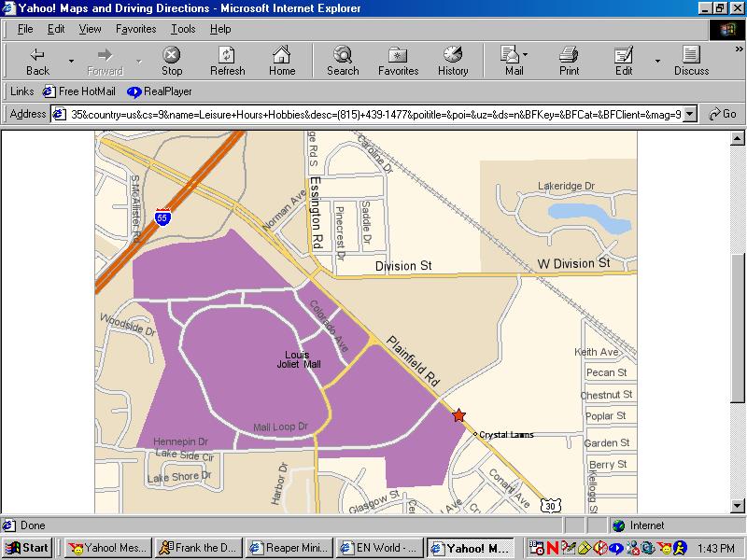Click the W Division St map label

coord(573,263)
